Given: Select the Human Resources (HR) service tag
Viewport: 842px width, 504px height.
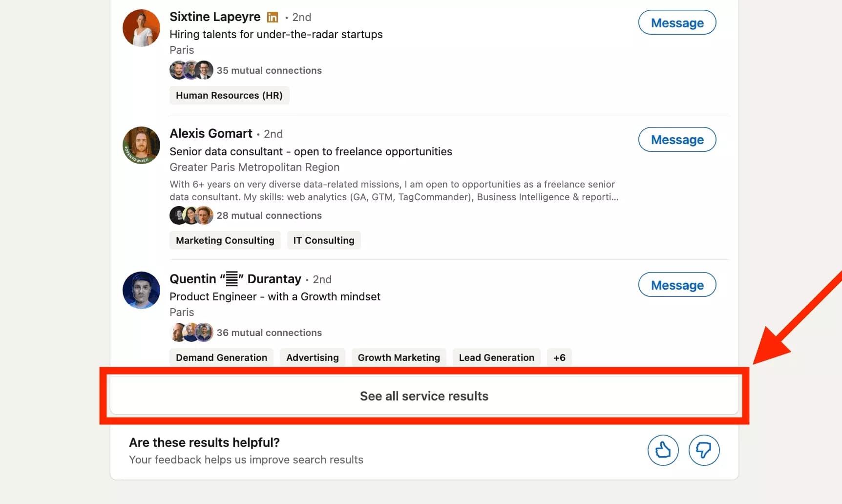Looking at the screenshot, I should click(229, 95).
